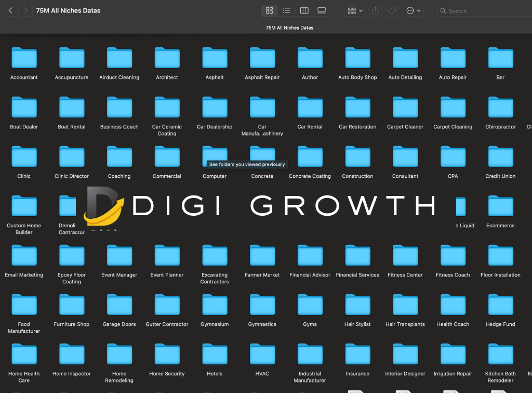The image size is (532, 393).
Task: Click the Credit Union folder label
Action: (x=500, y=176)
